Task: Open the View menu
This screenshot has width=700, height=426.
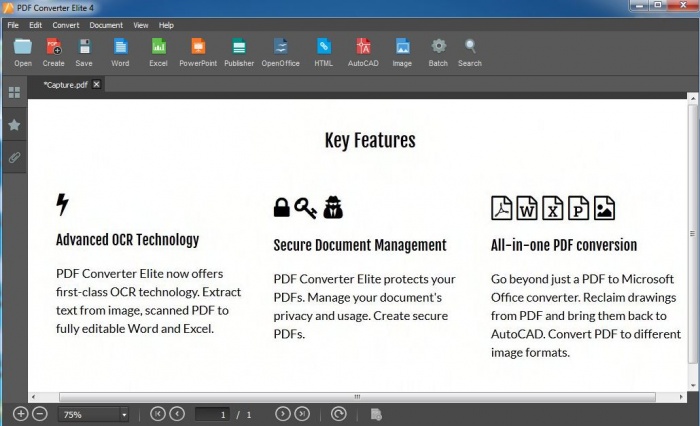Action: coord(141,25)
